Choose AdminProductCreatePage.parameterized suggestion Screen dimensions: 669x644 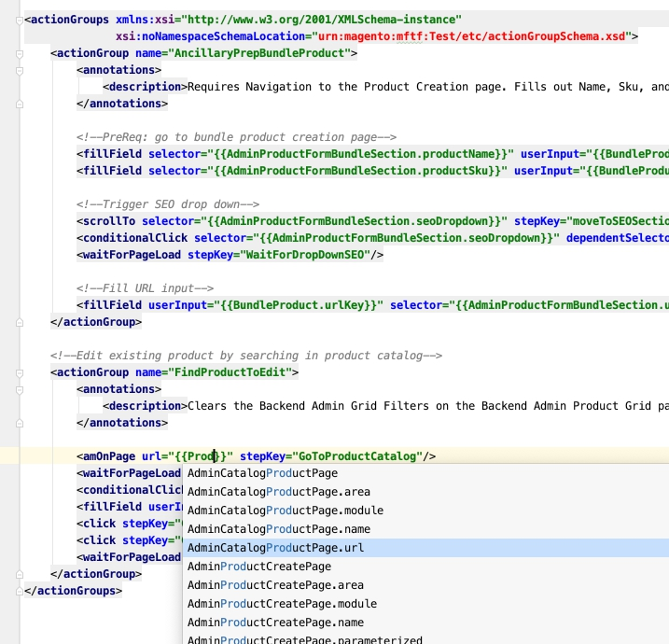tap(425, 638)
